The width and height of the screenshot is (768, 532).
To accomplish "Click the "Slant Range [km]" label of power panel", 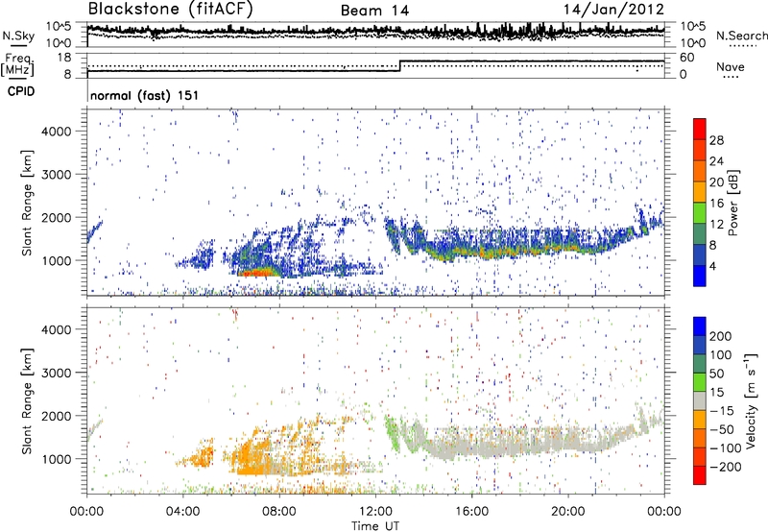I will (x=27, y=203).
